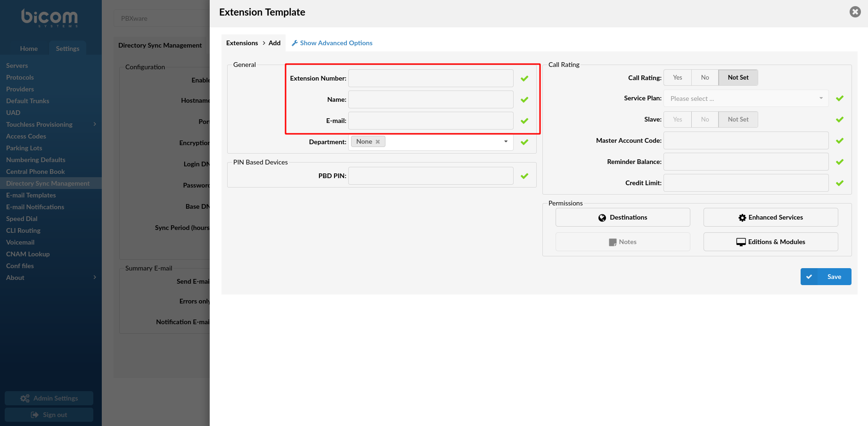Click green checkmark next to Name field

524,100
